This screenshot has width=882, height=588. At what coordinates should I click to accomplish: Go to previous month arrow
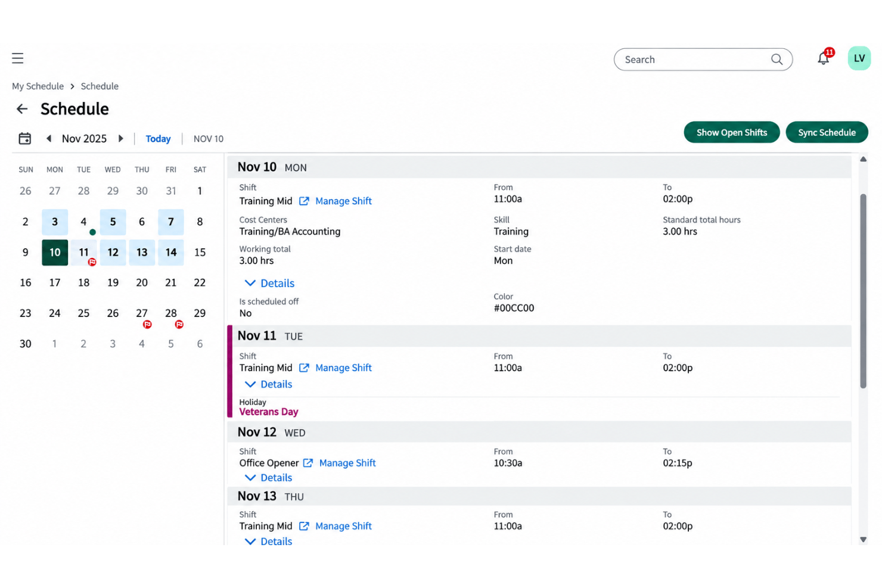[x=49, y=138]
